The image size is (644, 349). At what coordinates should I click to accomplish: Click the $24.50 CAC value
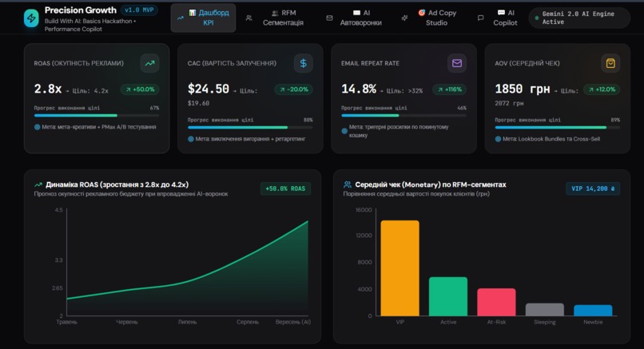(209, 89)
